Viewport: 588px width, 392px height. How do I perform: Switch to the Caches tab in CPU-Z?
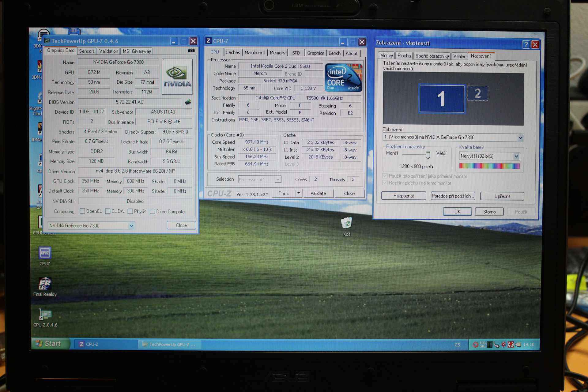pyautogui.click(x=233, y=53)
